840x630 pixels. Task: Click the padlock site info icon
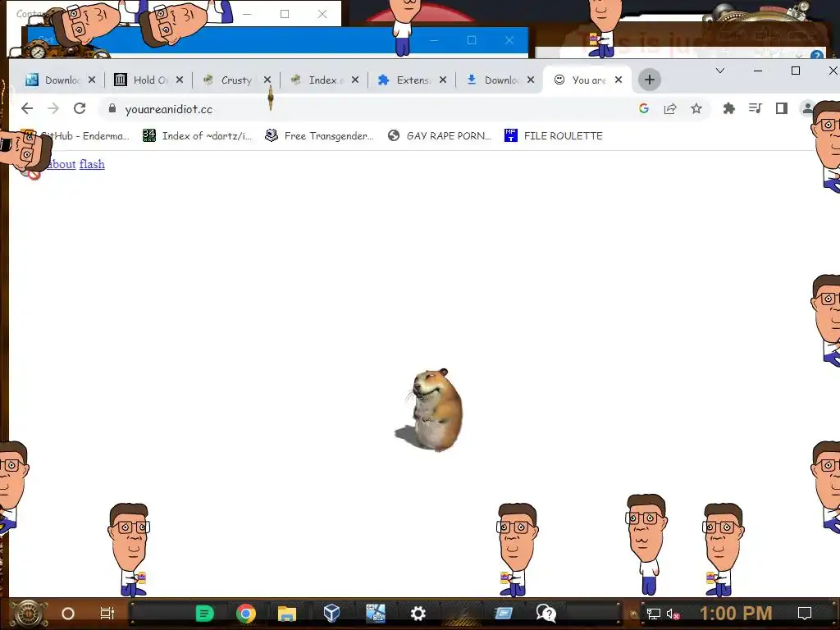[112, 109]
